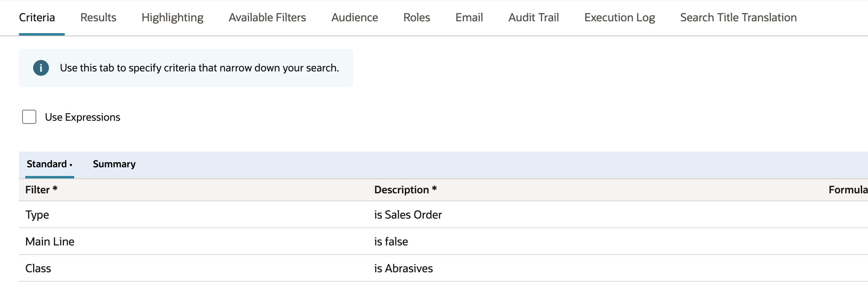Click the blue info icon
This screenshot has height=292, width=868.
pyautogui.click(x=41, y=68)
